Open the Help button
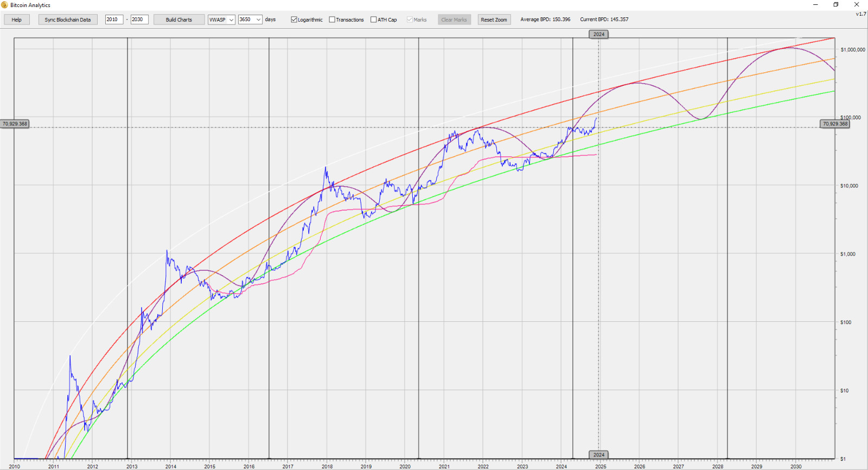This screenshot has width=868, height=470. [17, 20]
